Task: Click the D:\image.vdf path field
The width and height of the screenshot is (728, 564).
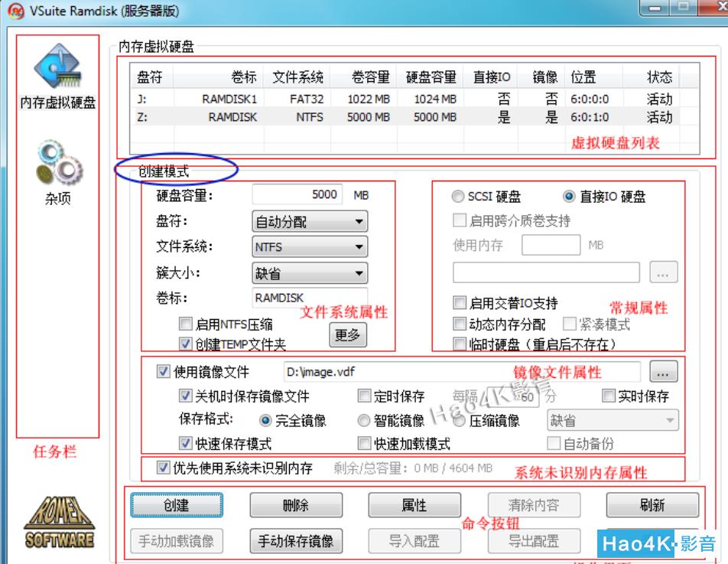Action: point(462,372)
